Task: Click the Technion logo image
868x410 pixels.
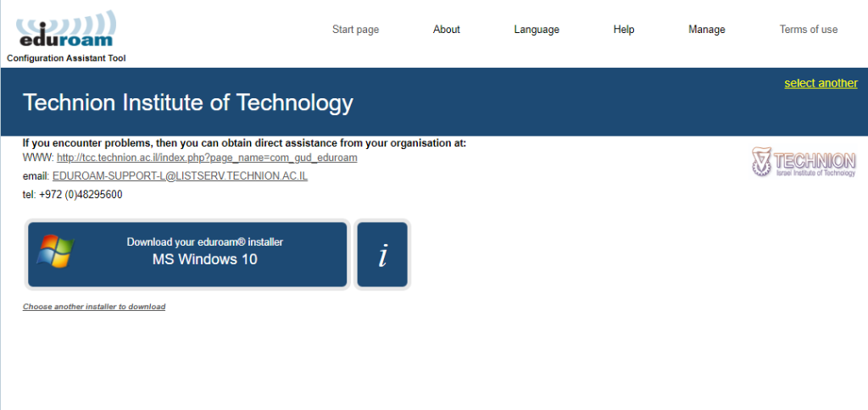Action: click(x=804, y=162)
